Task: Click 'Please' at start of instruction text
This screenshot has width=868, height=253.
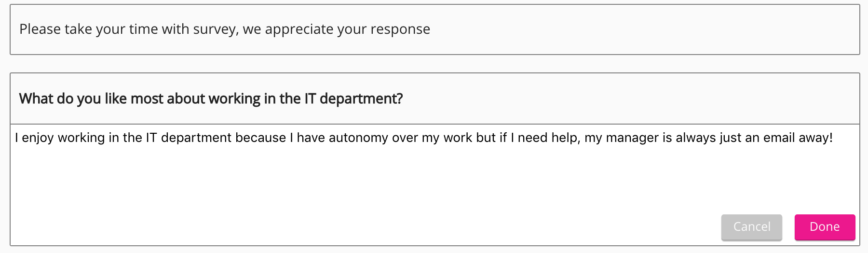Action: tap(40, 29)
